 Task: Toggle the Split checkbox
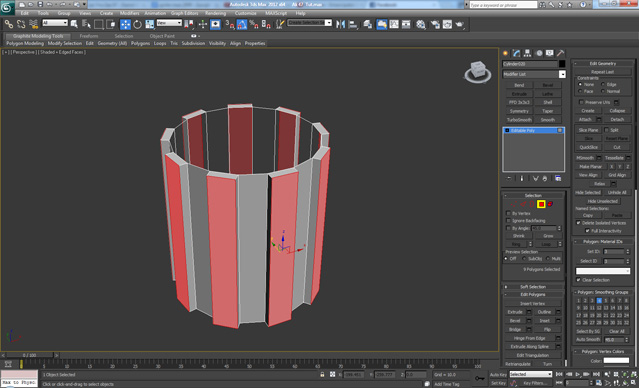pos(606,130)
